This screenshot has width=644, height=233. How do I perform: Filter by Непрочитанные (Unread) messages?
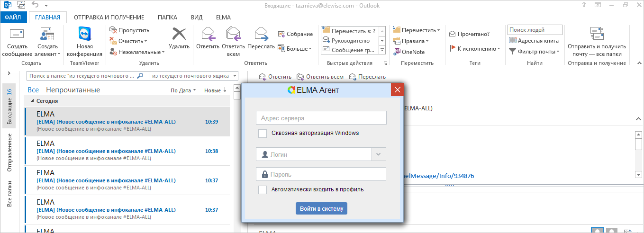click(73, 90)
